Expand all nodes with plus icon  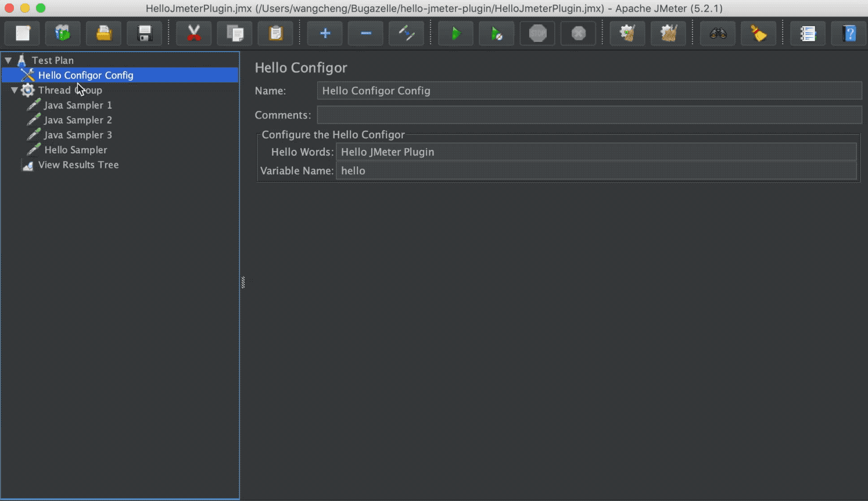coord(325,33)
